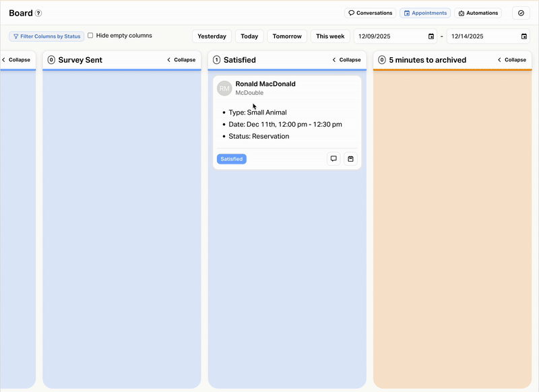Image resolution: width=539 pixels, height=392 pixels.
Task: Open the start date calendar picker icon
Action: (x=431, y=36)
